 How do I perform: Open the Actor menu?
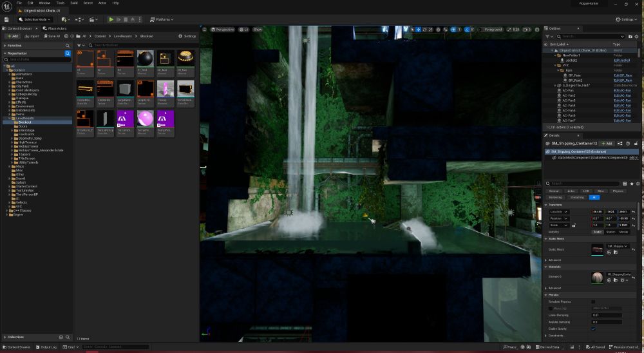point(102,3)
